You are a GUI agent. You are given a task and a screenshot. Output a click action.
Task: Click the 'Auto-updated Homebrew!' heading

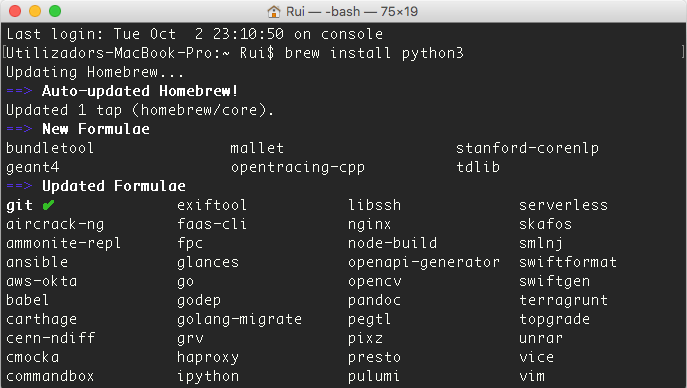pos(140,91)
